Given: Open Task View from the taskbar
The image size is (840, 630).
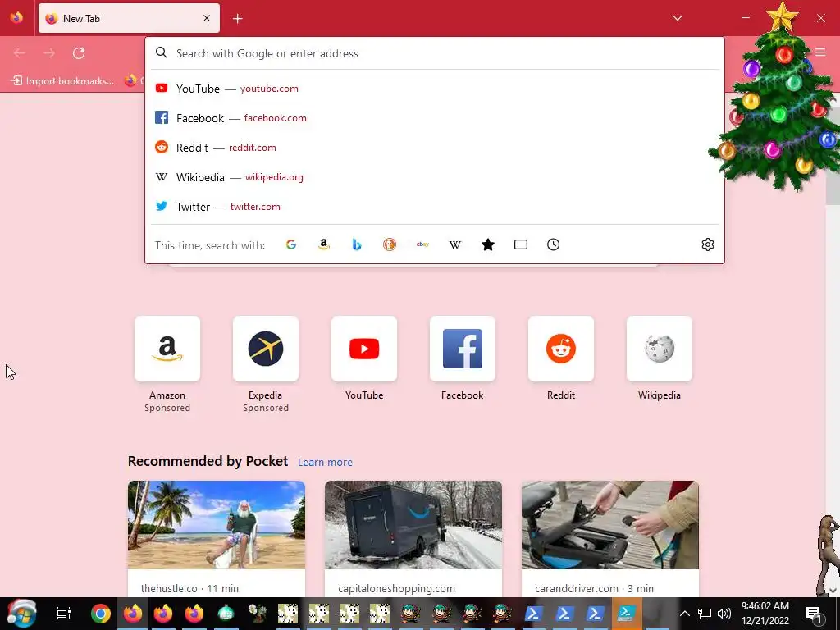Looking at the screenshot, I should pyautogui.click(x=64, y=614).
